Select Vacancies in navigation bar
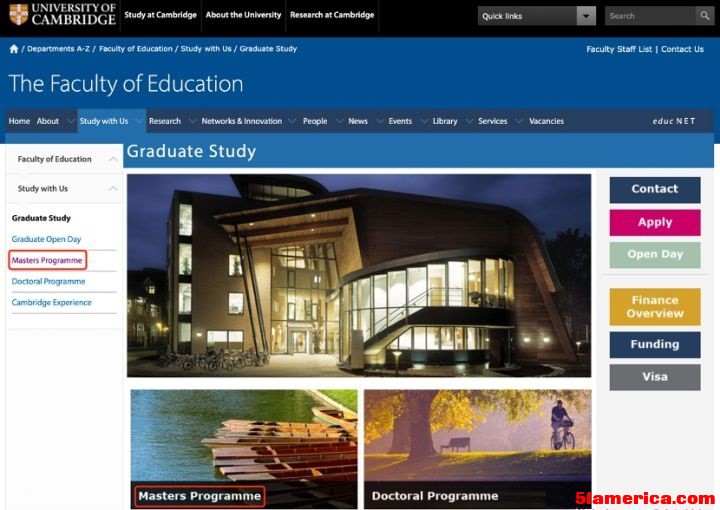 pos(546,121)
